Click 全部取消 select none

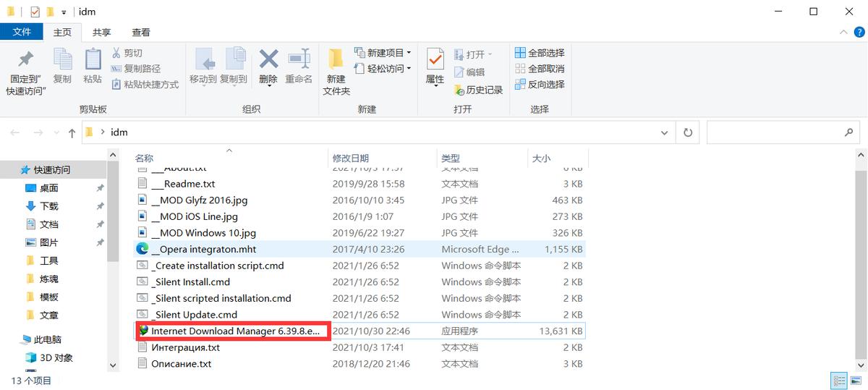[540, 69]
